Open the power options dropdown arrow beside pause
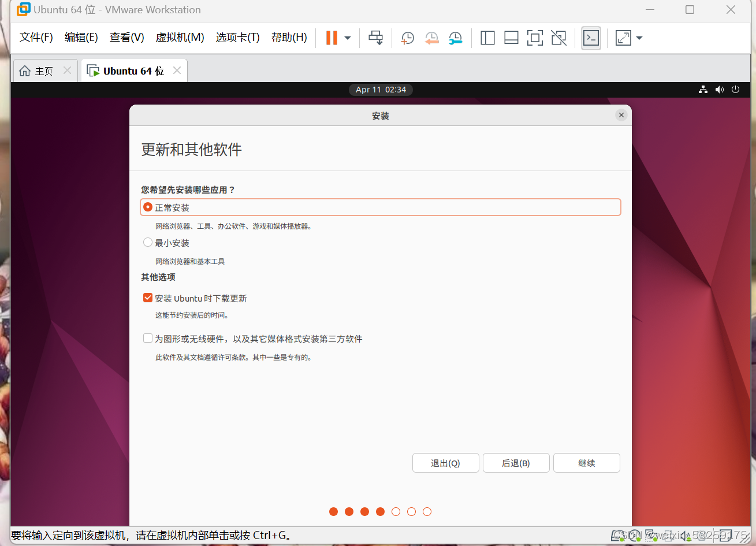 pos(348,38)
